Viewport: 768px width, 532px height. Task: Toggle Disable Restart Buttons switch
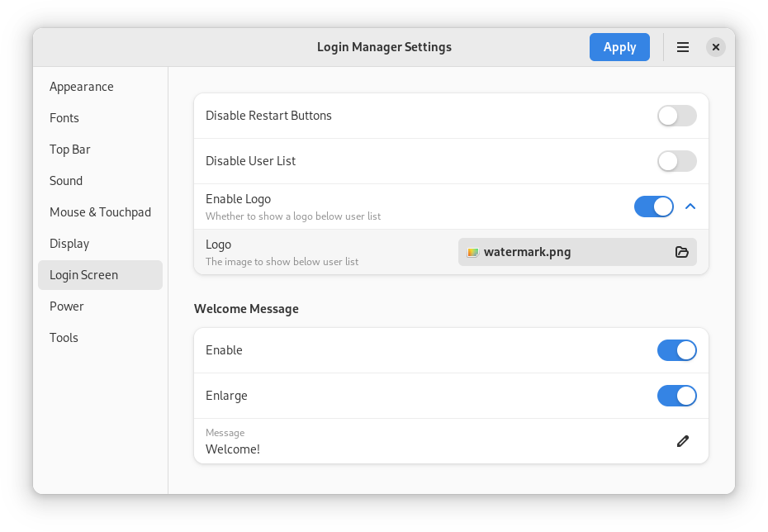(x=676, y=116)
